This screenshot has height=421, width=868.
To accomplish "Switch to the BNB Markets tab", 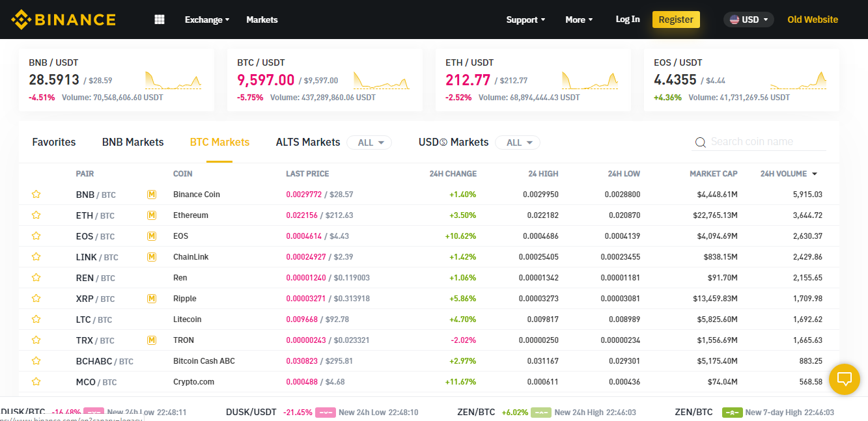I will [133, 142].
